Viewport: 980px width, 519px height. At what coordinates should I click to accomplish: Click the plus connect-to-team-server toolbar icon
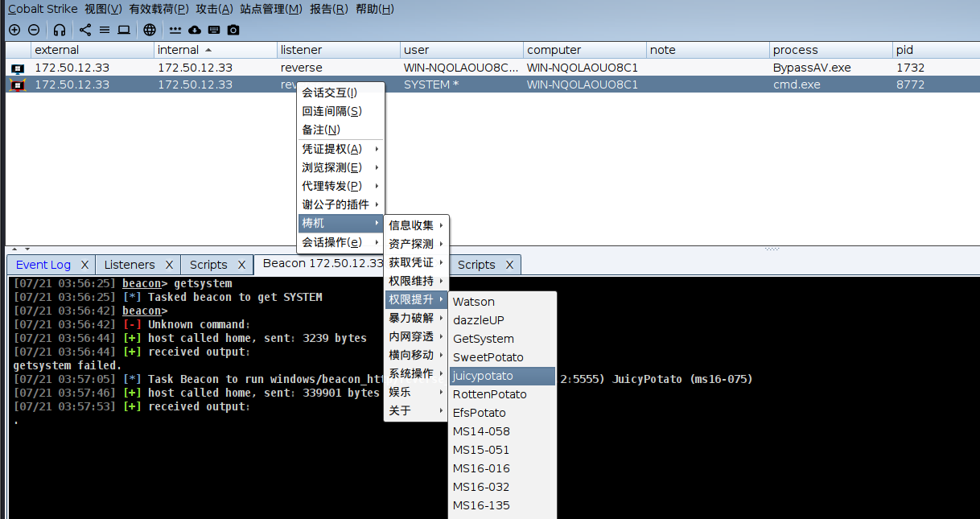14,30
